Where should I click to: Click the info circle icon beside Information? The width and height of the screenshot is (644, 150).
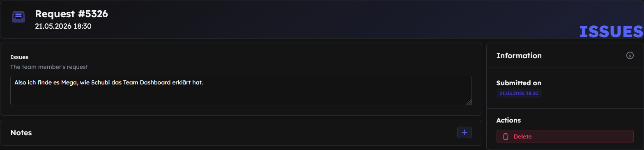(630, 55)
